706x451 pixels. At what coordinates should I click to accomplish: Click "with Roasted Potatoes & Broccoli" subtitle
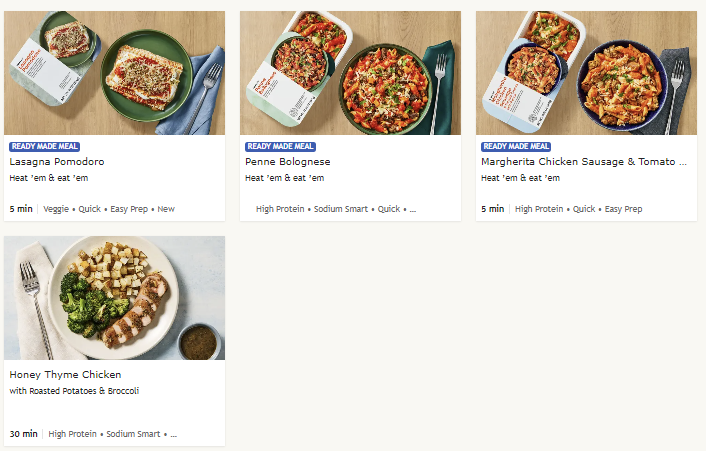(74, 391)
